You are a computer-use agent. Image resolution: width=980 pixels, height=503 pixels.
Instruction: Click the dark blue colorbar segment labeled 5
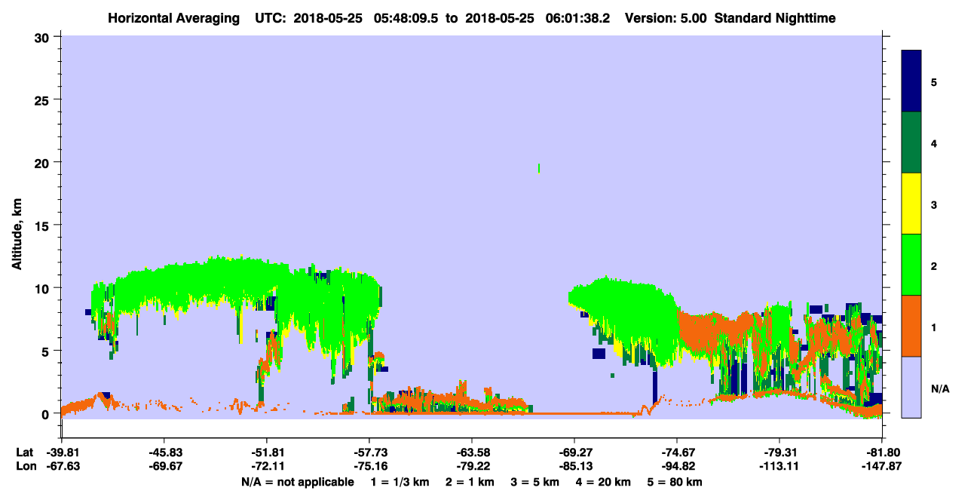coord(911,81)
